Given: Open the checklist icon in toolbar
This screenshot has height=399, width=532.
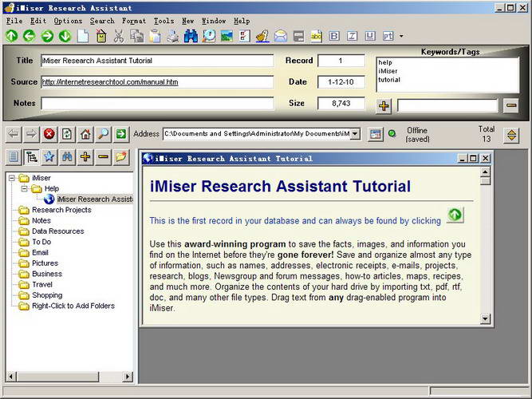Looking at the screenshot, I should point(245,36).
